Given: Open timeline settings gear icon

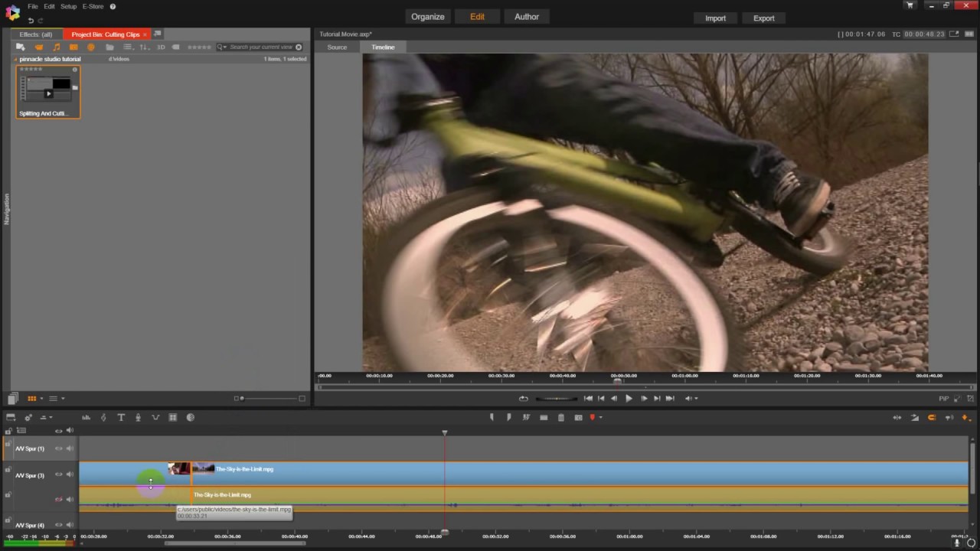Looking at the screenshot, I should 28,417.
